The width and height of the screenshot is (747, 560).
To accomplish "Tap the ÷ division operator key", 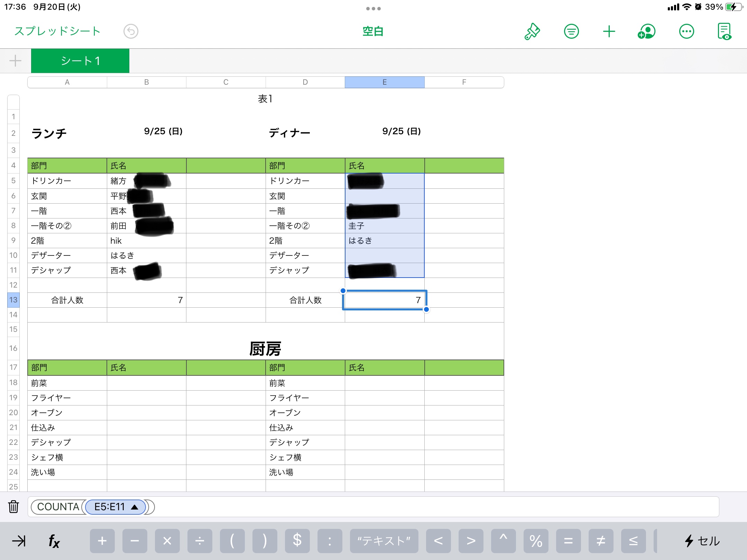I will [200, 541].
